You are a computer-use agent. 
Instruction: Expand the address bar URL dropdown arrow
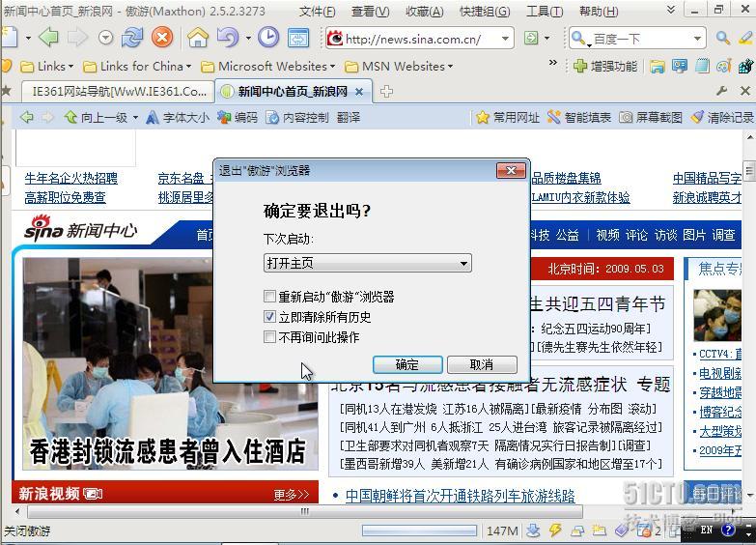coord(505,38)
